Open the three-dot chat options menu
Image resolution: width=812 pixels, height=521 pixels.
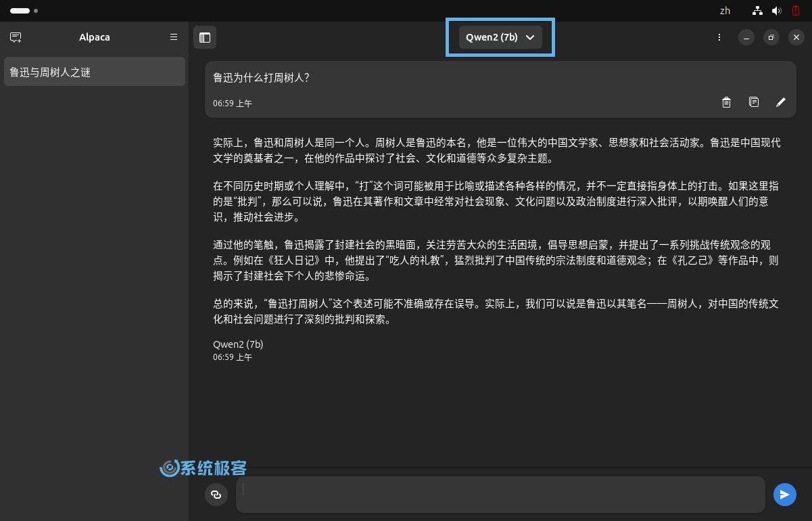(719, 37)
